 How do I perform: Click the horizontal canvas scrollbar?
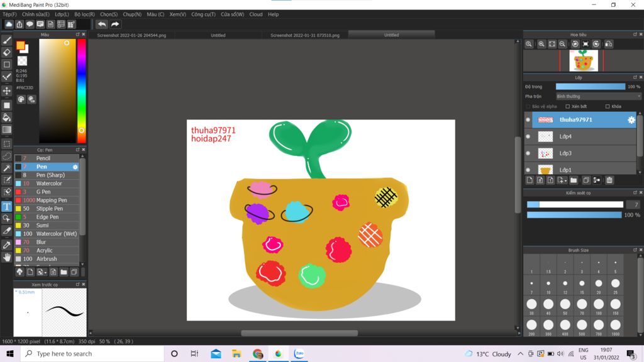pyautogui.click(x=299, y=333)
